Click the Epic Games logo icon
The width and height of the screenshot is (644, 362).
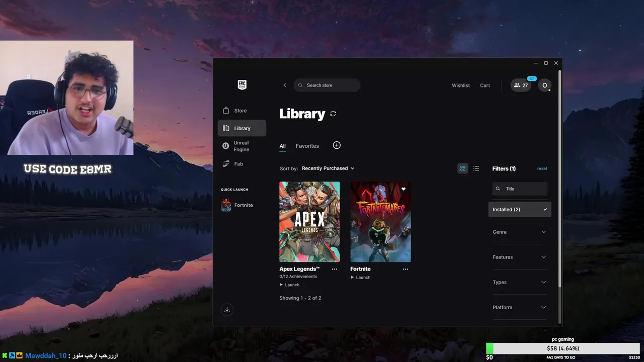click(242, 85)
